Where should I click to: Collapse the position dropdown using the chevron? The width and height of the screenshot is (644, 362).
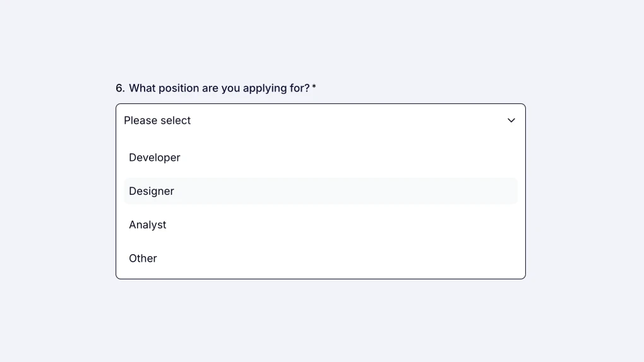[x=511, y=120]
